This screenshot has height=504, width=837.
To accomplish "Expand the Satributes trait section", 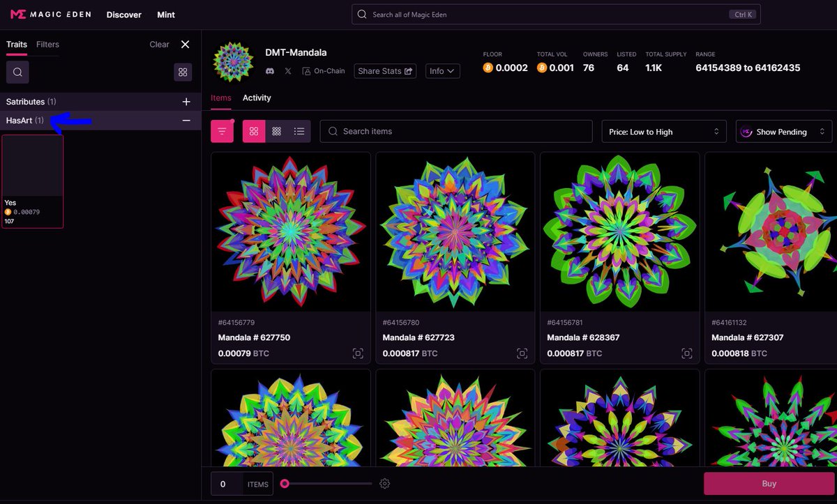I will point(186,102).
